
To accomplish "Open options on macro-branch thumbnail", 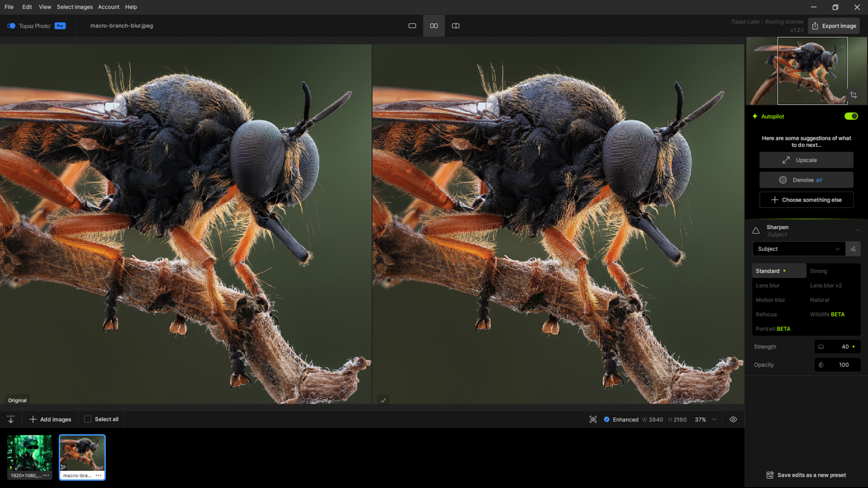I will click(99, 475).
